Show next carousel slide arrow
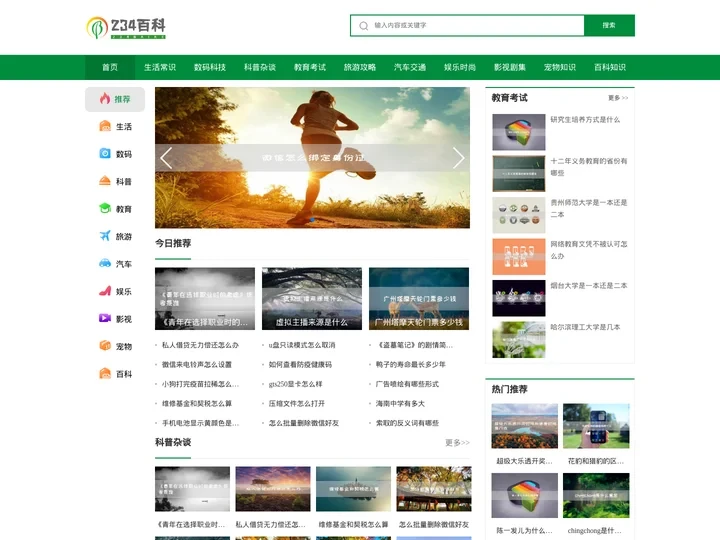This screenshot has height=540, width=720. 458,158
